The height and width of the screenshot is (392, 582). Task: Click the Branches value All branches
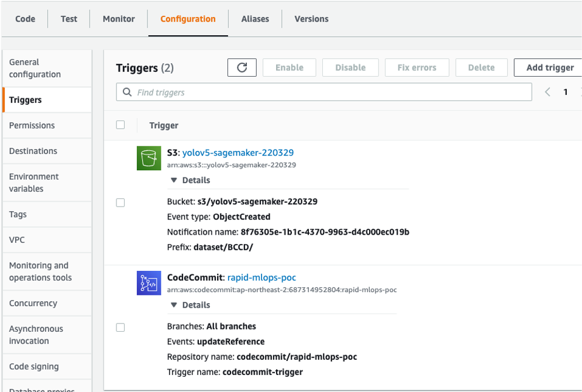[x=231, y=326]
